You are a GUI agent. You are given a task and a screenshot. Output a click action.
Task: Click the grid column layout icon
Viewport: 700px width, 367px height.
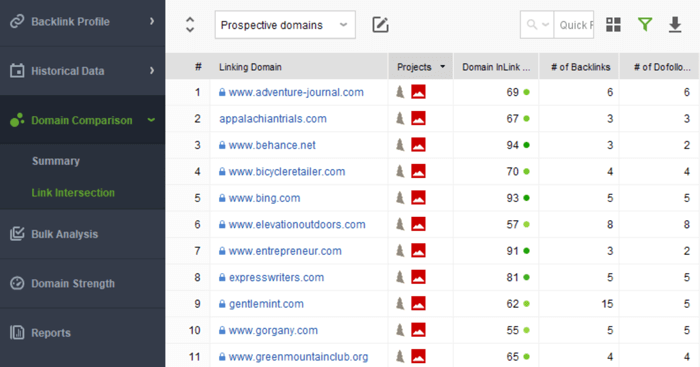pyautogui.click(x=613, y=25)
